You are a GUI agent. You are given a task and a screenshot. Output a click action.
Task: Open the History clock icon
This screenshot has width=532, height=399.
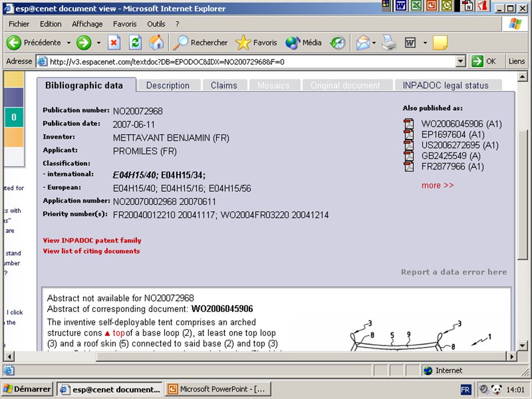(337, 43)
